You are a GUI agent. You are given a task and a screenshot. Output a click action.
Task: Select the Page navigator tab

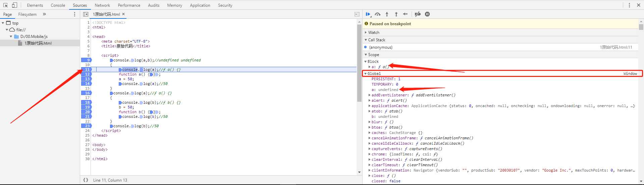(7, 14)
